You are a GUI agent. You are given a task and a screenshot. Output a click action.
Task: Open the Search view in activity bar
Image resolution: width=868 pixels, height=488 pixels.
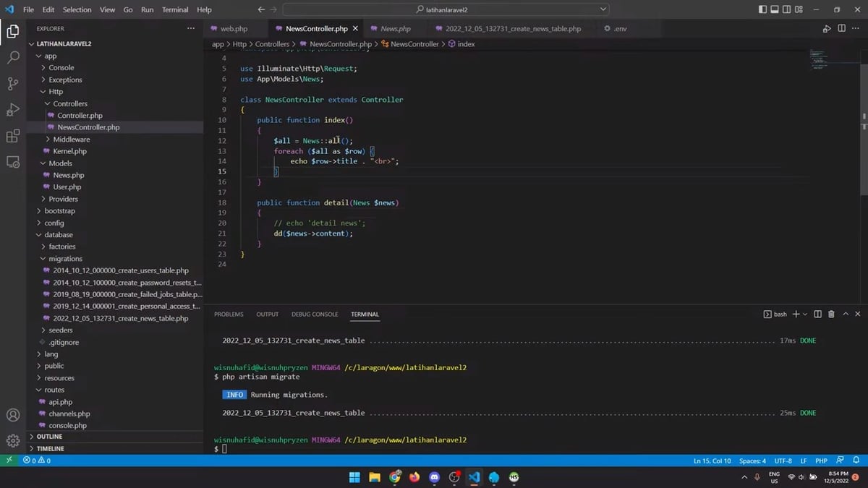point(13,57)
